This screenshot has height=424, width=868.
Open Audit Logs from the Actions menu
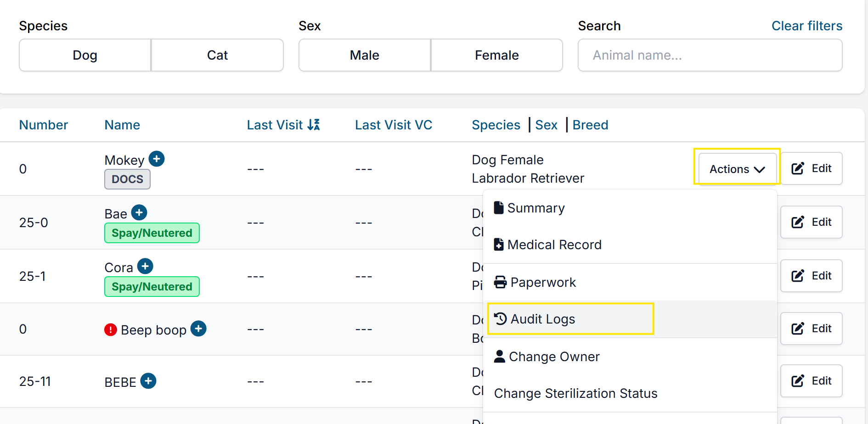543,319
